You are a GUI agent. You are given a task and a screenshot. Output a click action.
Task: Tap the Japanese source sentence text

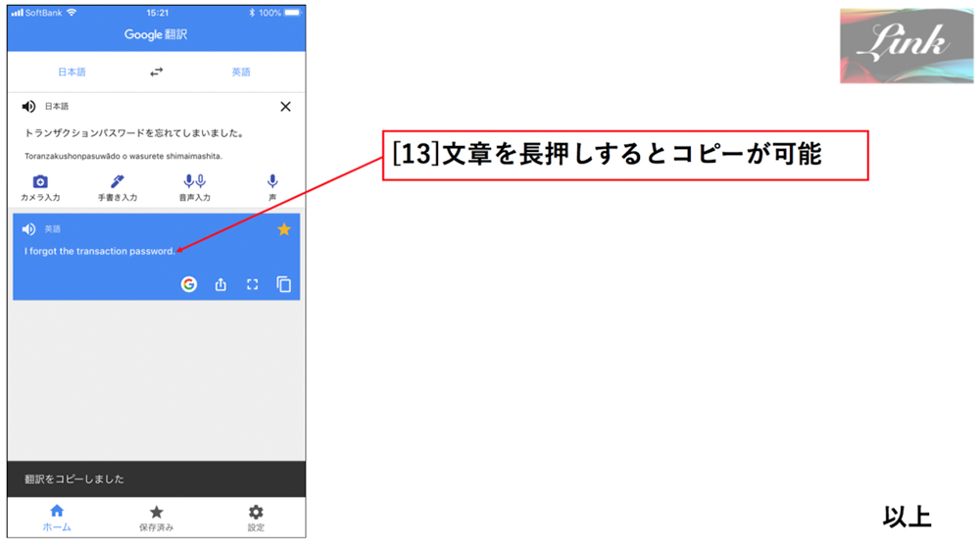click(134, 133)
